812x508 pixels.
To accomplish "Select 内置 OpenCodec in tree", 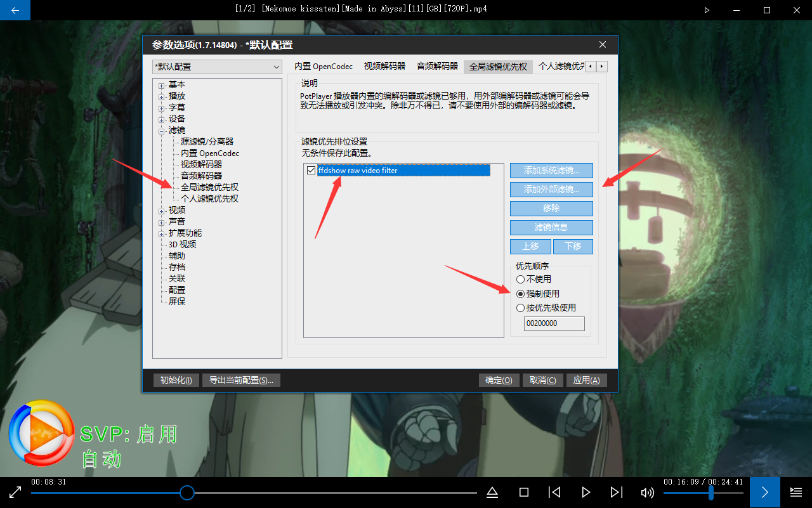I will [209, 153].
